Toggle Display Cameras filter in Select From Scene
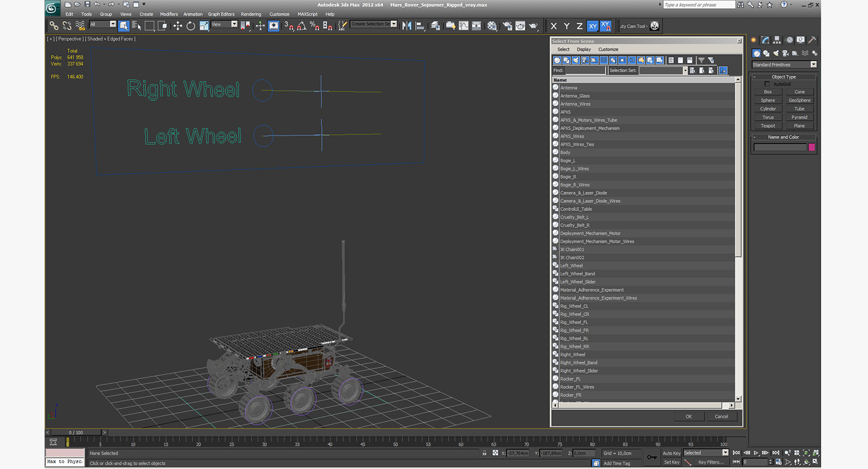868x469 pixels. [x=585, y=60]
